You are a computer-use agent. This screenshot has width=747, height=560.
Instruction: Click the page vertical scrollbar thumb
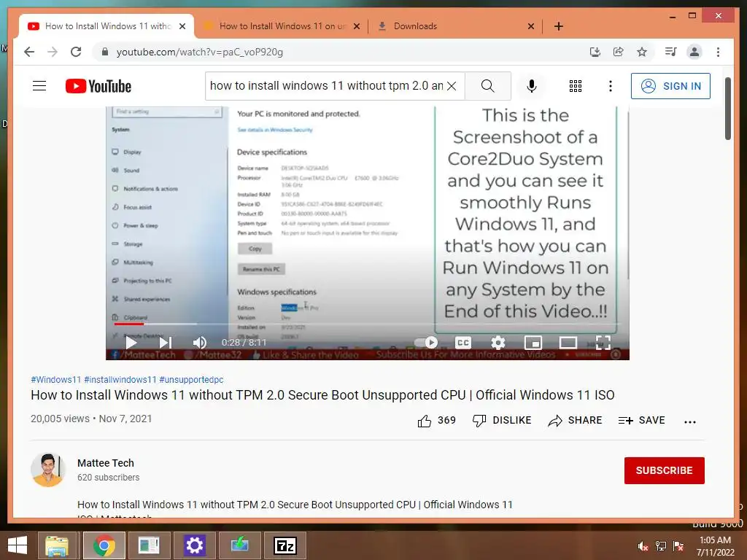coord(727,109)
